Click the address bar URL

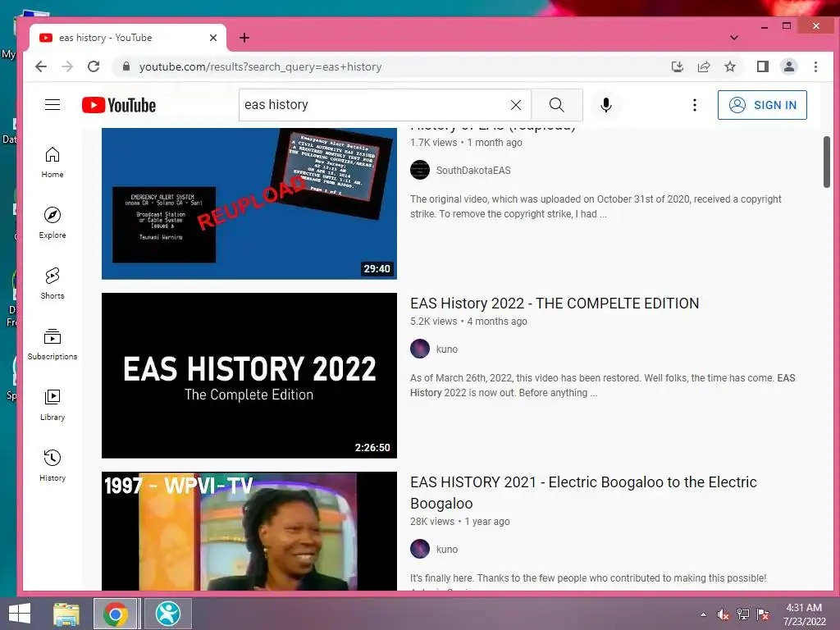tap(260, 67)
